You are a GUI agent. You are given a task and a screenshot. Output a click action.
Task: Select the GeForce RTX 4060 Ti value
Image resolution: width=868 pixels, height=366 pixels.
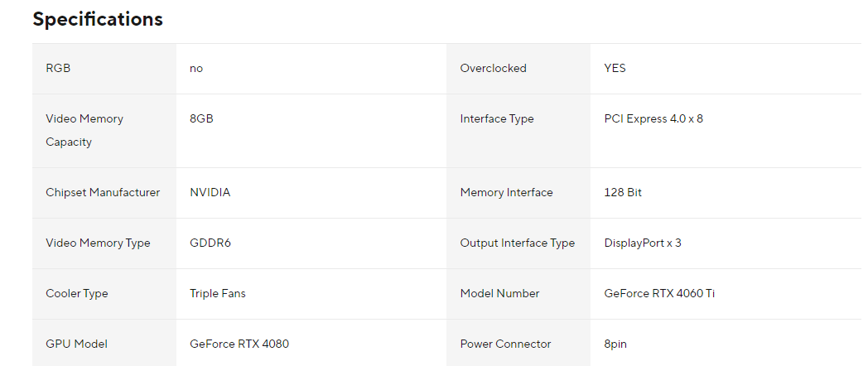(659, 294)
